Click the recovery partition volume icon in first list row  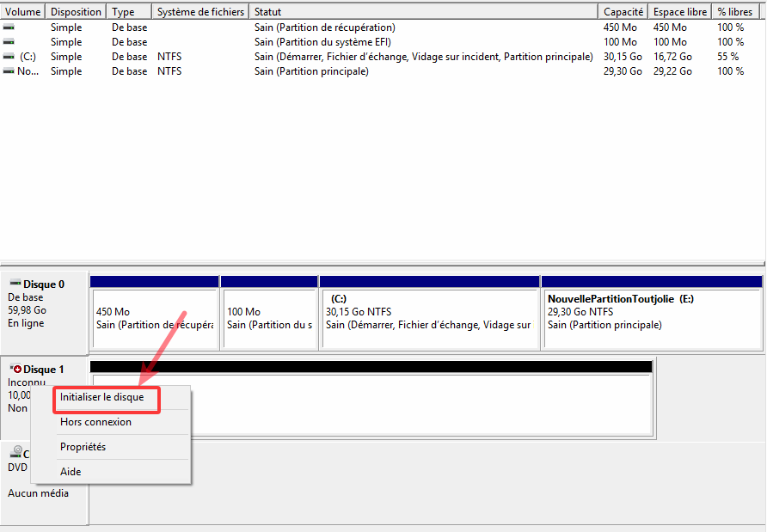coord(9,28)
